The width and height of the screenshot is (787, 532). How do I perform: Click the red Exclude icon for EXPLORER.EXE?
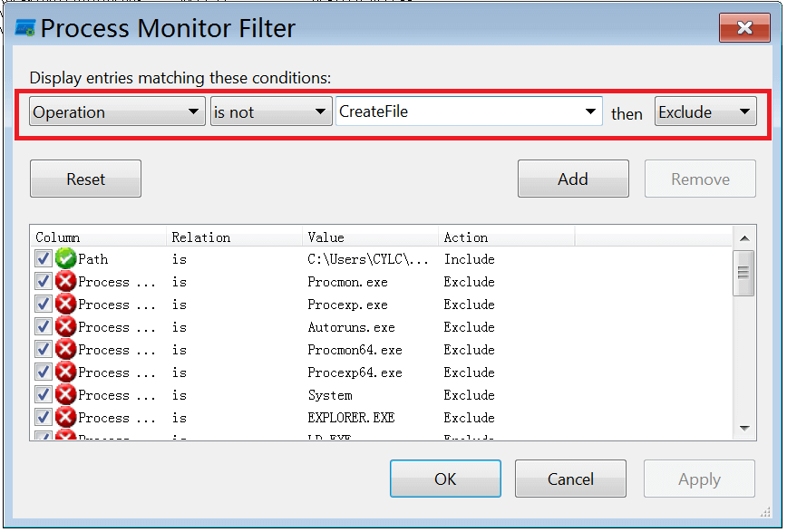tap(65, 418)
